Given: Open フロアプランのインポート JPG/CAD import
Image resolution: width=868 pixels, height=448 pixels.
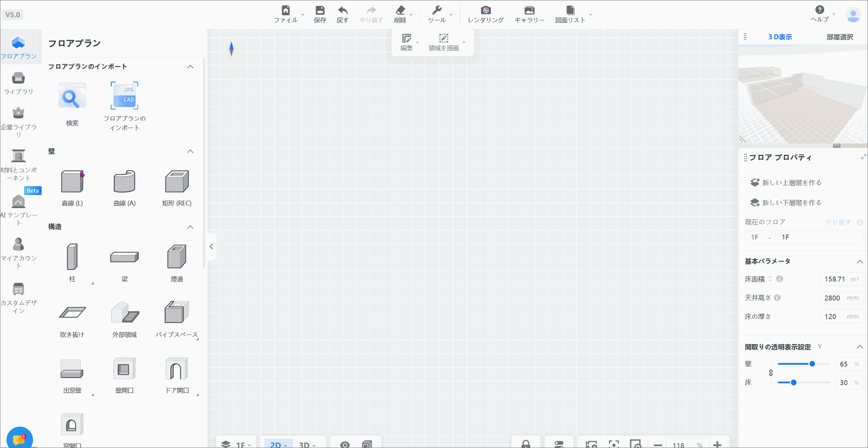Looking at the screenshot, I should (124, 96).
